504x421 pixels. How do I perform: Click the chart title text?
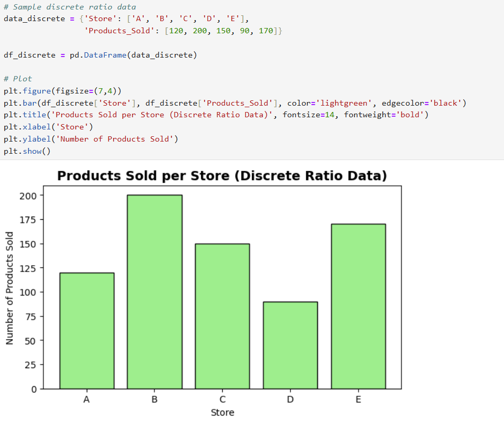[222, 176]
